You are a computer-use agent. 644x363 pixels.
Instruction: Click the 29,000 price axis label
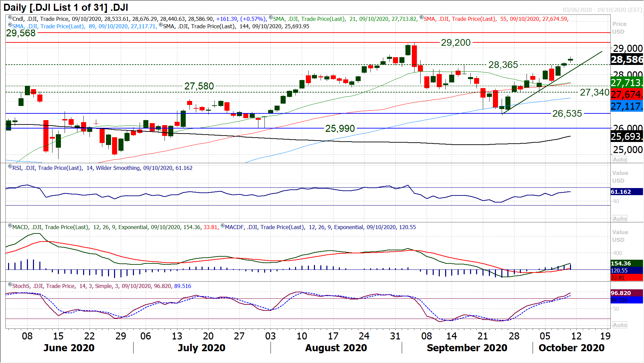628,48
